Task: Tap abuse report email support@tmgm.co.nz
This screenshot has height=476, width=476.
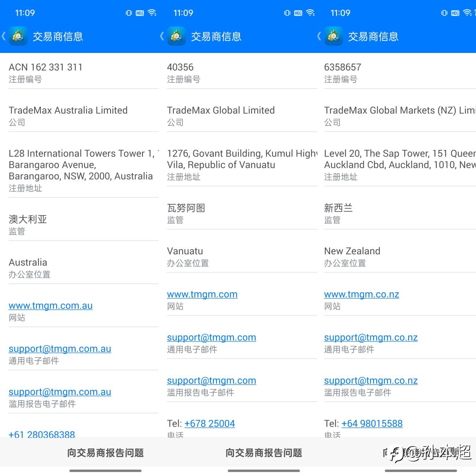Action: pos(371,381)
